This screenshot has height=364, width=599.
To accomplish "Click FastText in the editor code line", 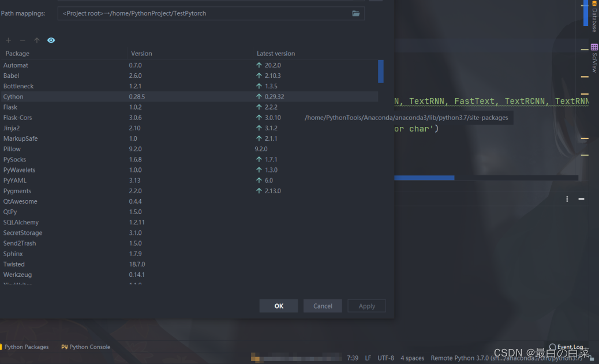I will pos(474,101).
